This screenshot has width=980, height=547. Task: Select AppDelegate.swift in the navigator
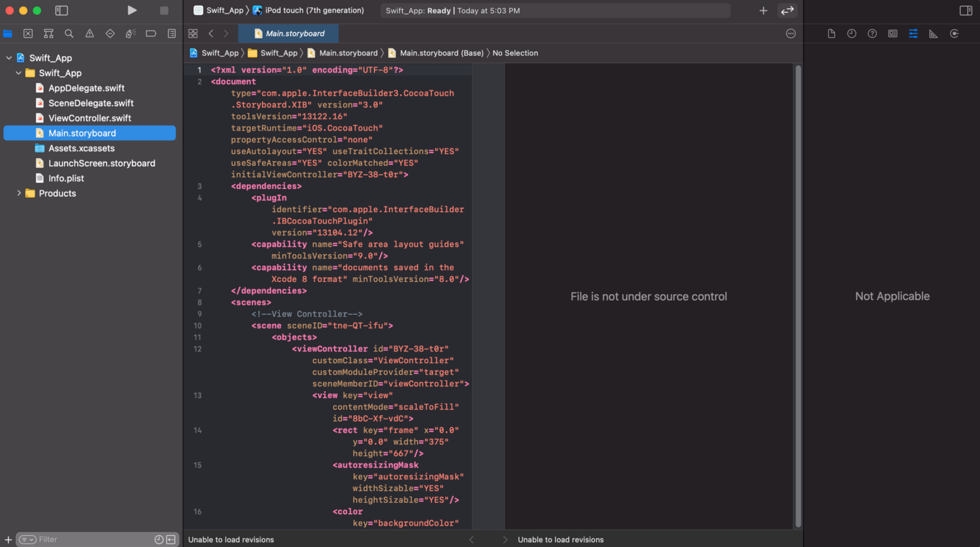point(86,88)
